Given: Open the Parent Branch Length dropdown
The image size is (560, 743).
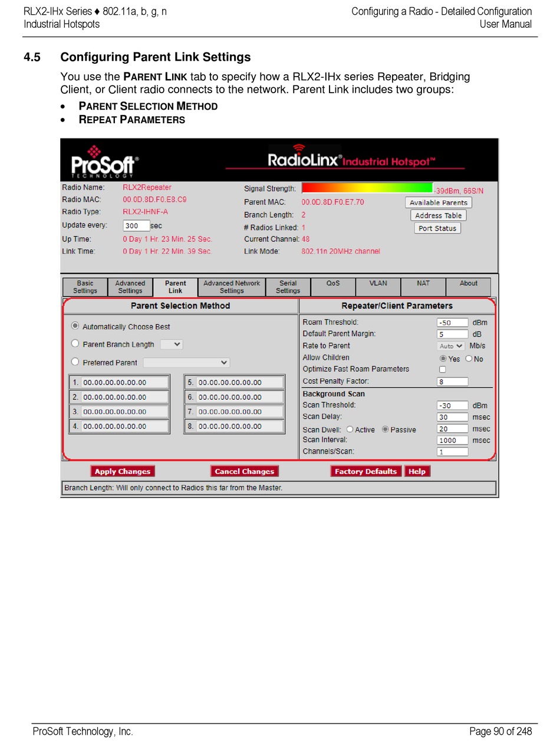Looking at the screenshot, I should [x=172, y=344].
